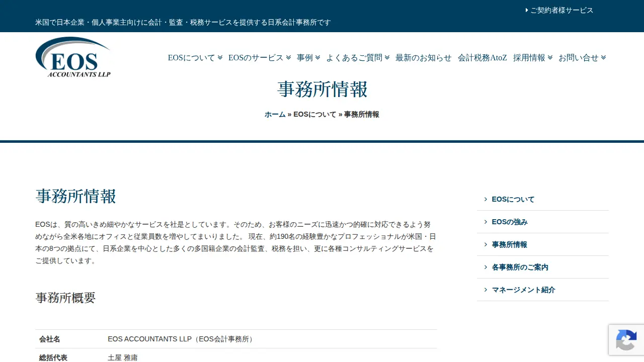The height and width of the screenshot is (362, 644).
Task: Click the chevron icon before マネージメント紹介
Action: pos(486,290)
